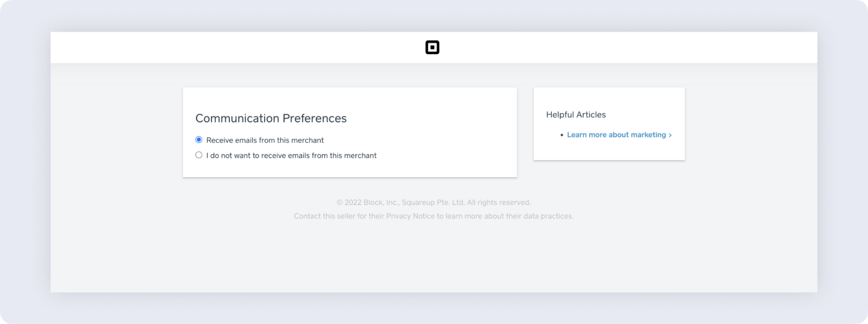Click 'All rights reserved.' footer text

(498, 202)
